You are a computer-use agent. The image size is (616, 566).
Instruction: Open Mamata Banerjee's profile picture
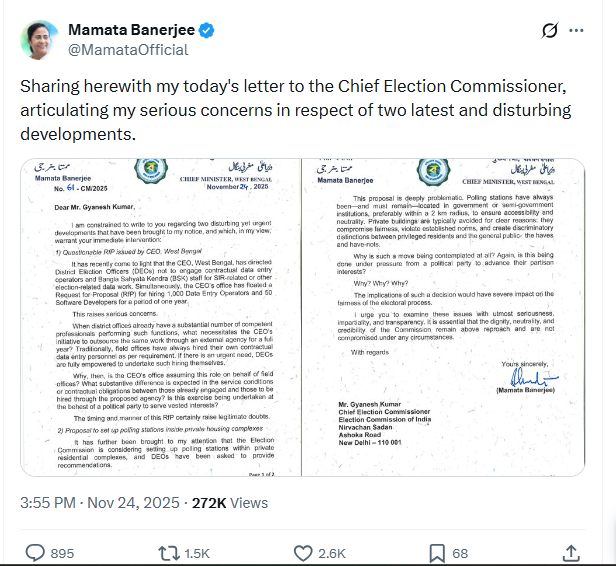pos(43,40)
